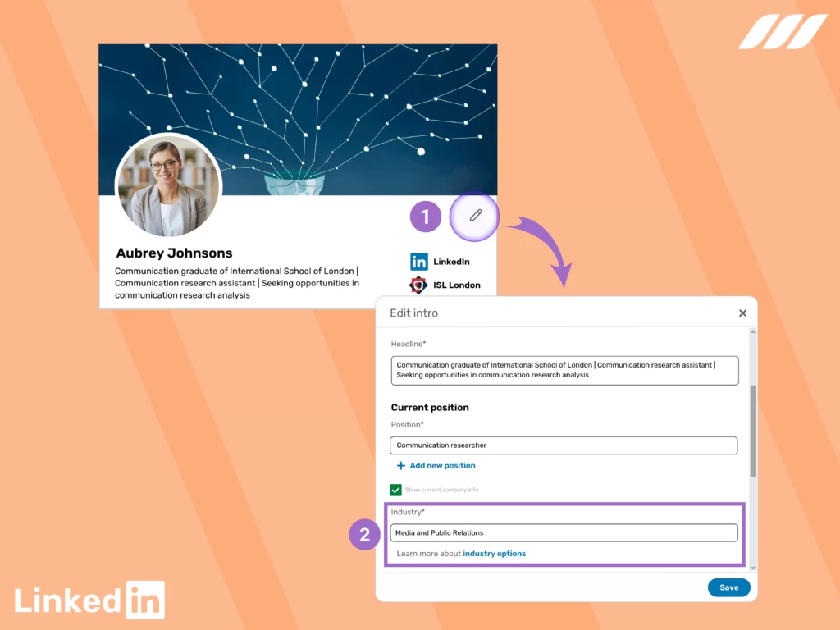Select the Position field showing Communication researcher
This screenshot has width=840, height=630.
point(564,445)
